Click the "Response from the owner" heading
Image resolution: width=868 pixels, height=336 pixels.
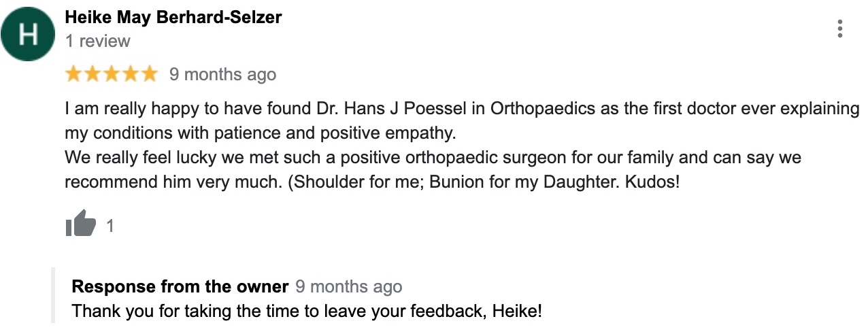click(x=180, y=286)
